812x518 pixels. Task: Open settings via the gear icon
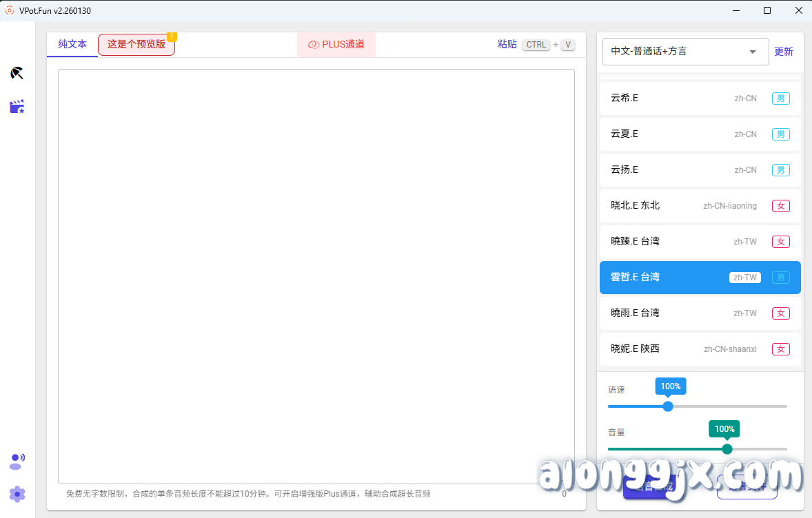tap(17, 494)
